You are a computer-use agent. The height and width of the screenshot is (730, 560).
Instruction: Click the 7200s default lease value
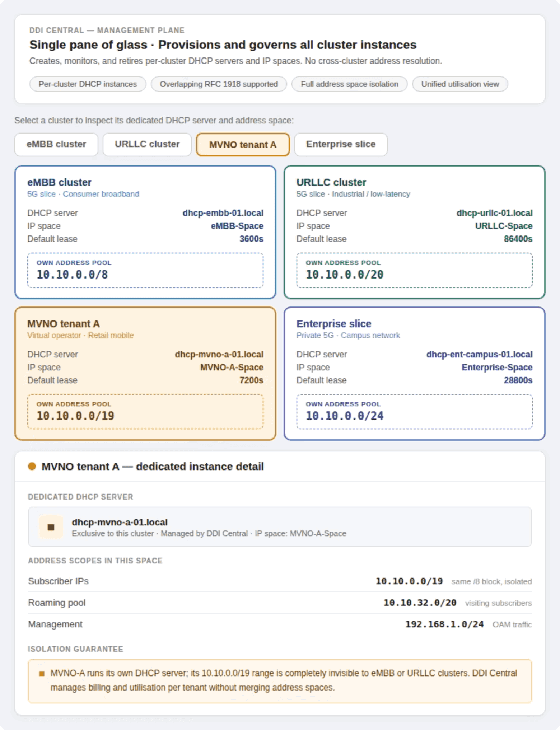(251, 380)
